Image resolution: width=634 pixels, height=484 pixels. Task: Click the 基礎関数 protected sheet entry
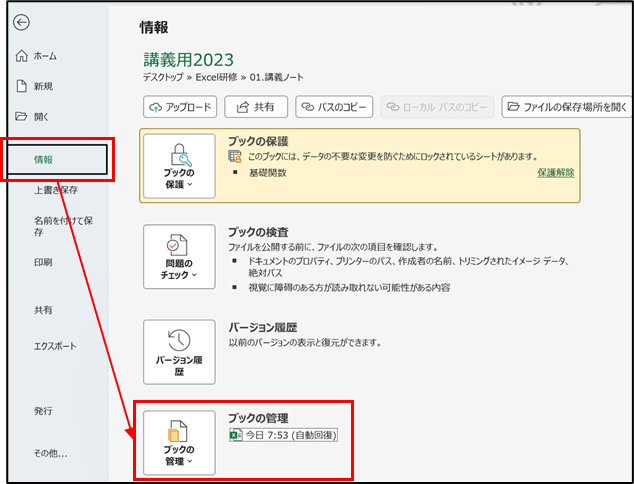point(268,173)
